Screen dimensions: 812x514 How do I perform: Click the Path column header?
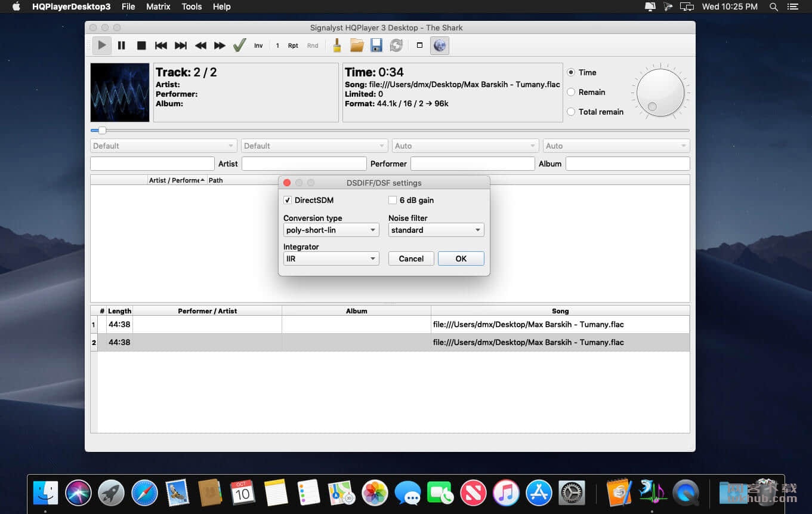tap(216, 180)
